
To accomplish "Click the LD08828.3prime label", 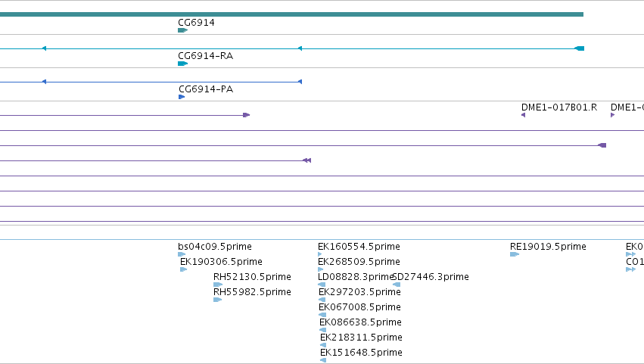I will [x=356, y=277].
